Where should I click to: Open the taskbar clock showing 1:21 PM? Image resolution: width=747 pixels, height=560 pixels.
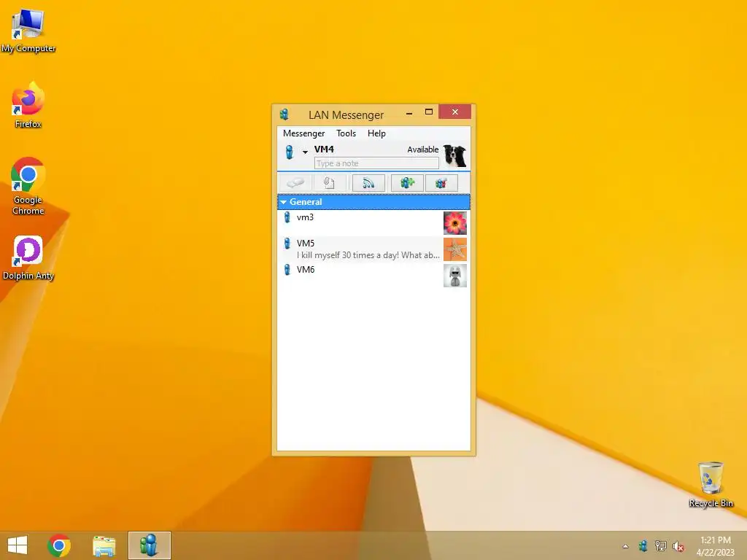[x=715, y=545]
